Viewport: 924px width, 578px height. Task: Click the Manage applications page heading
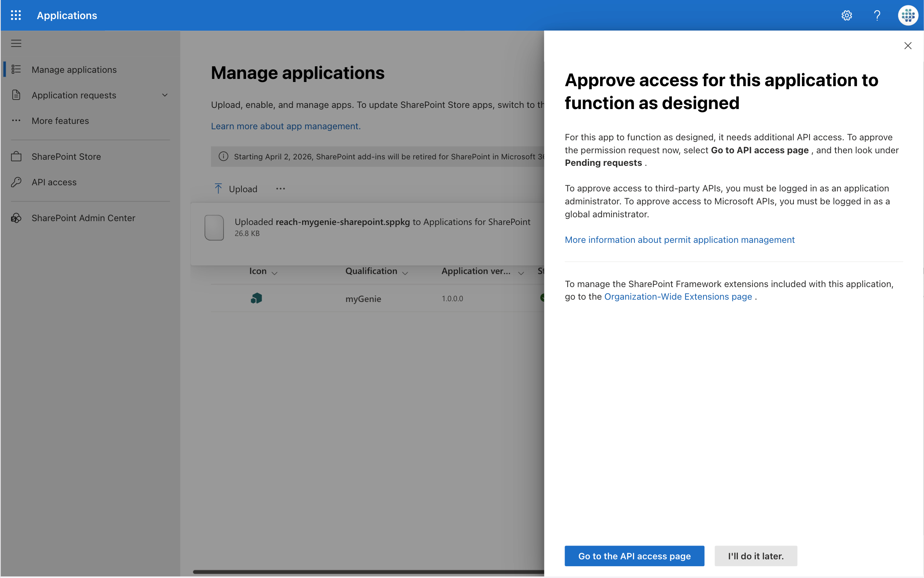click(298, 73)
